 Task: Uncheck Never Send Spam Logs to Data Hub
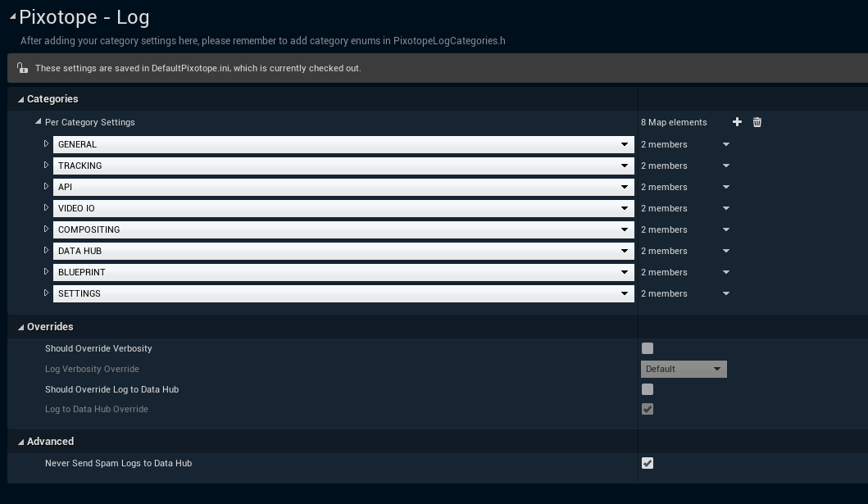pos(648,463)
